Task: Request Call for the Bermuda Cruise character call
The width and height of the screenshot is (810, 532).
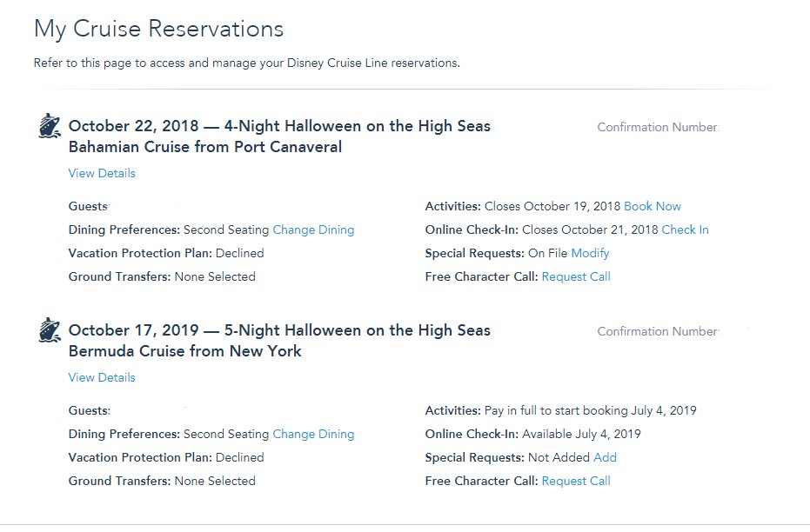Action: (576, 482)
